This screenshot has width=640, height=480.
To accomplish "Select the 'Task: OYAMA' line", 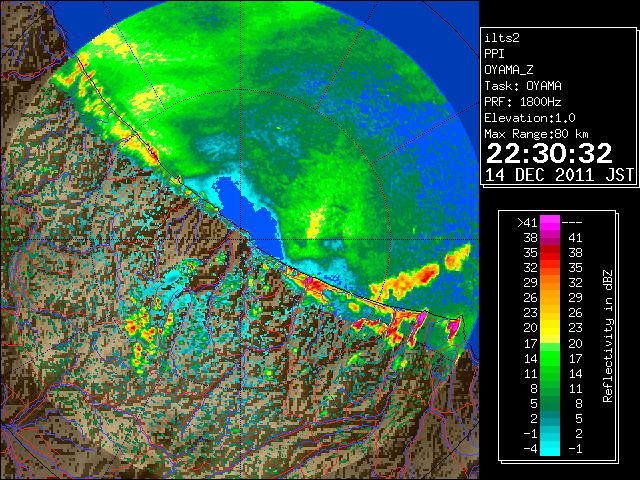I will pos(523,86).
